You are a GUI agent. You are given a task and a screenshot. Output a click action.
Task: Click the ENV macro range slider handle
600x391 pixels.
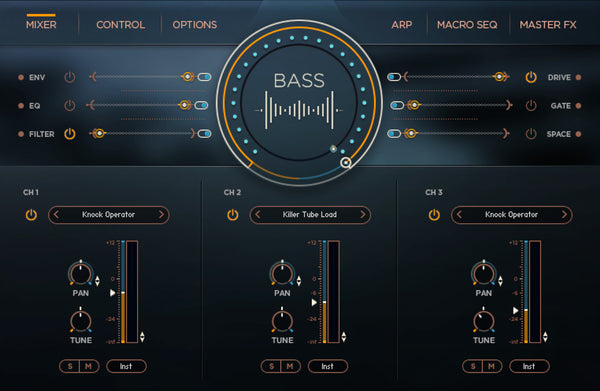coord(188,77)
